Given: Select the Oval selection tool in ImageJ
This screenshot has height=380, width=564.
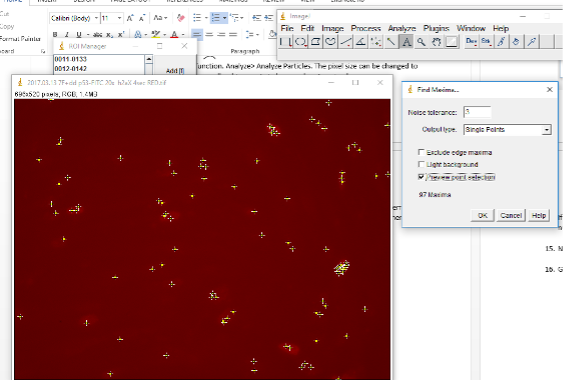Looking at the screenshot, I should pos(300,42).
